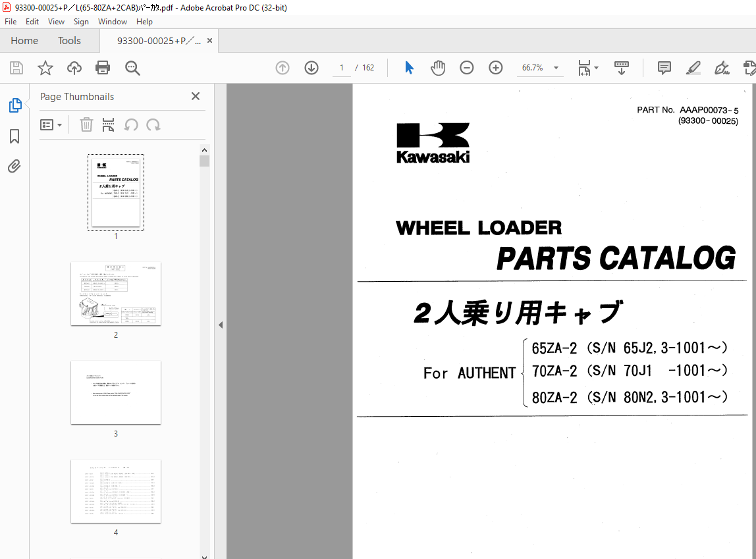
Task: Rotate page clockwise
Action: 153,125
